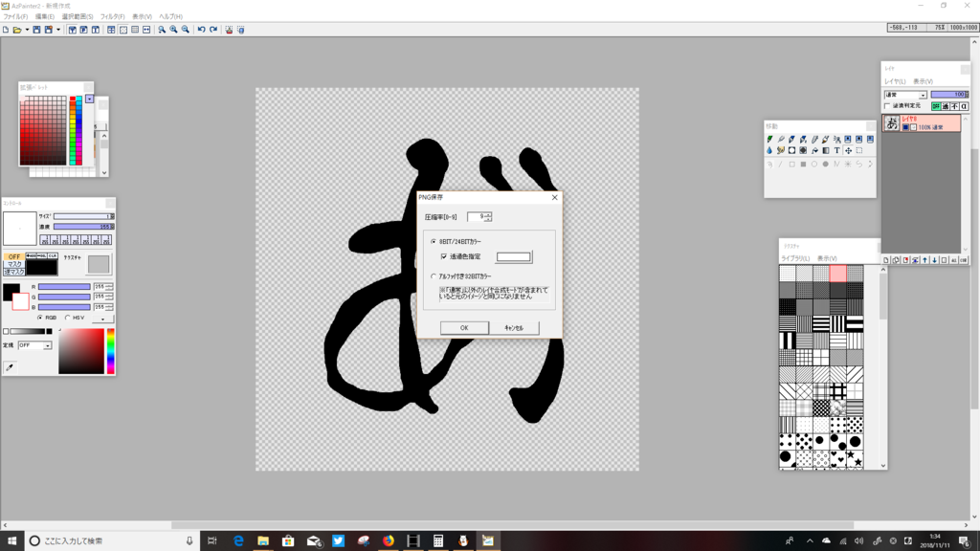Open dropdown arrow next to Open folder icon

pyautogui.click(x=27, y=30)
